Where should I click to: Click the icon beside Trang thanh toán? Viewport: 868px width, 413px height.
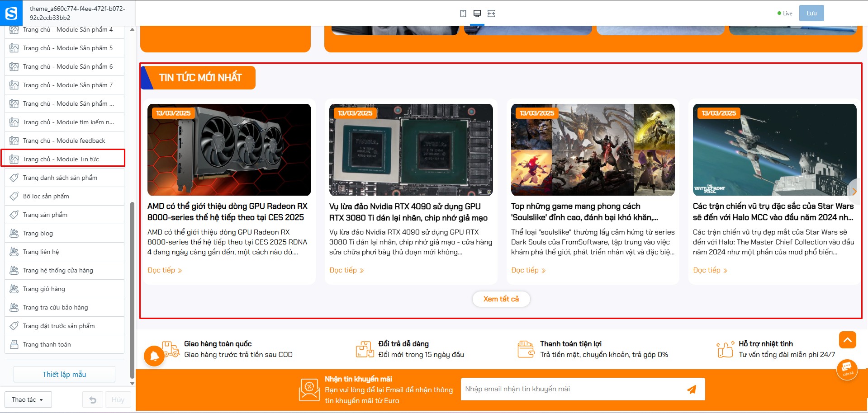pos(14,344)
